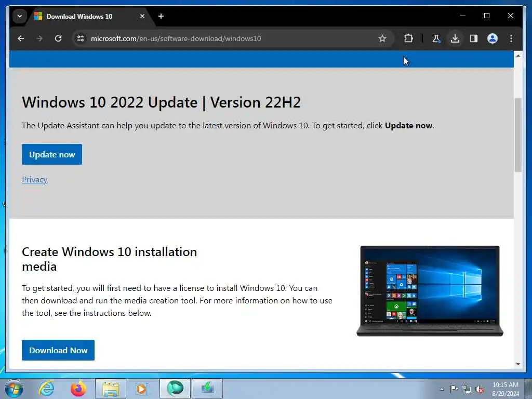Screen dimensions: 532x399
Task: Click the Windows 10 2022 Update heading
Action: coord(161,102)
